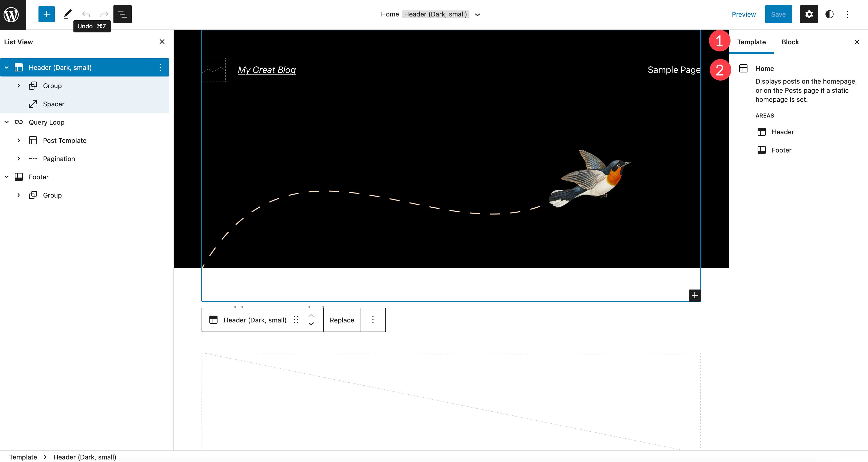The image size is (868, 462).
Task: Click the Replace button on Header block toolbar
Action: [342, 320]
